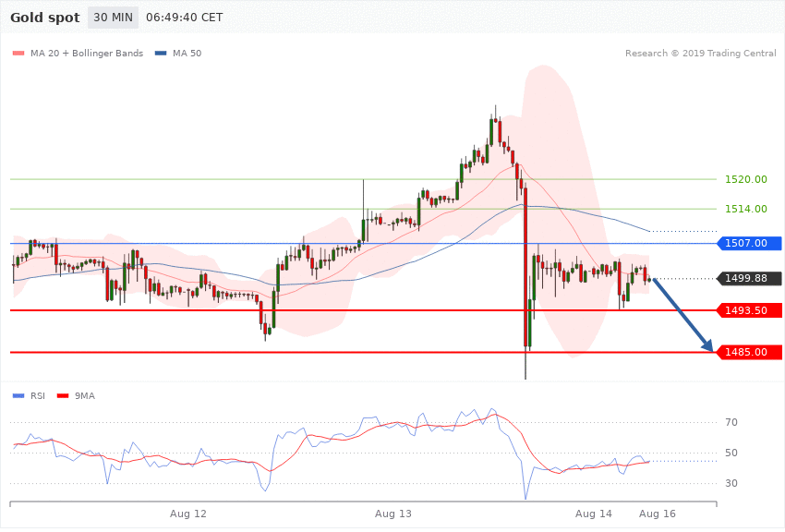
Task: Click the RSI 50 level label
Action: pyautogui.click(x=731, y=453)
